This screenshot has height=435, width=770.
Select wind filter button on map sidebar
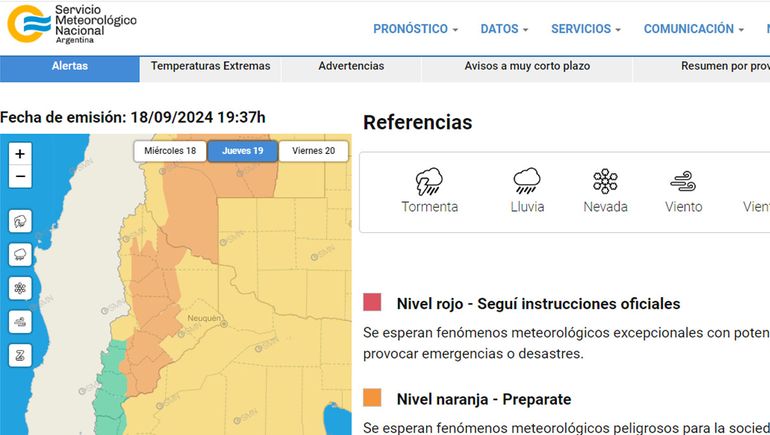20,322
